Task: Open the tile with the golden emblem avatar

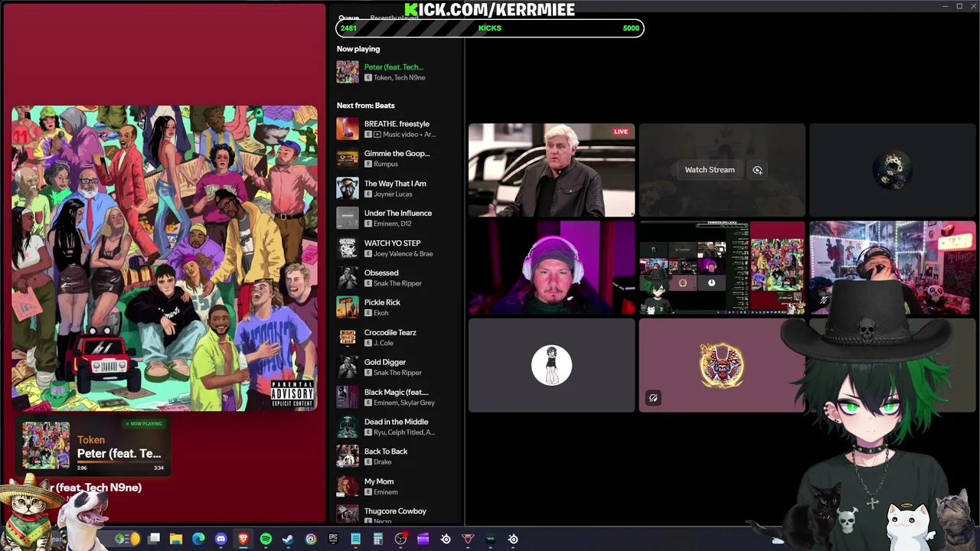Action: point(722,366)
